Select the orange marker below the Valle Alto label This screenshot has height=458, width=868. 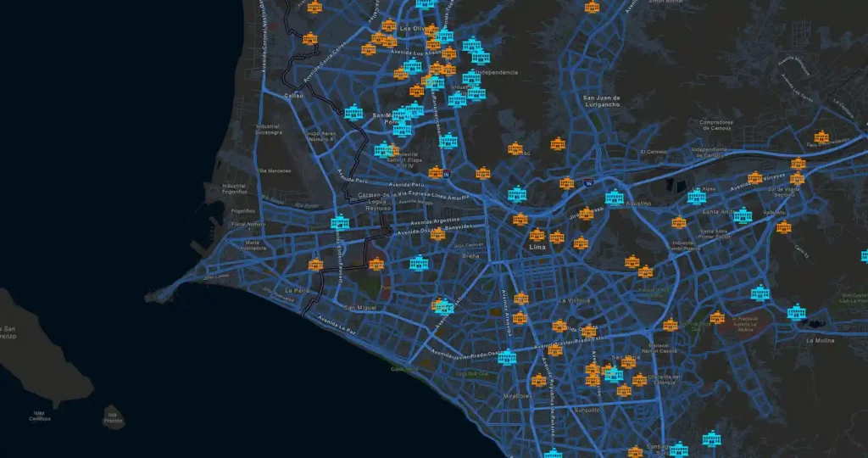[783, 227]
